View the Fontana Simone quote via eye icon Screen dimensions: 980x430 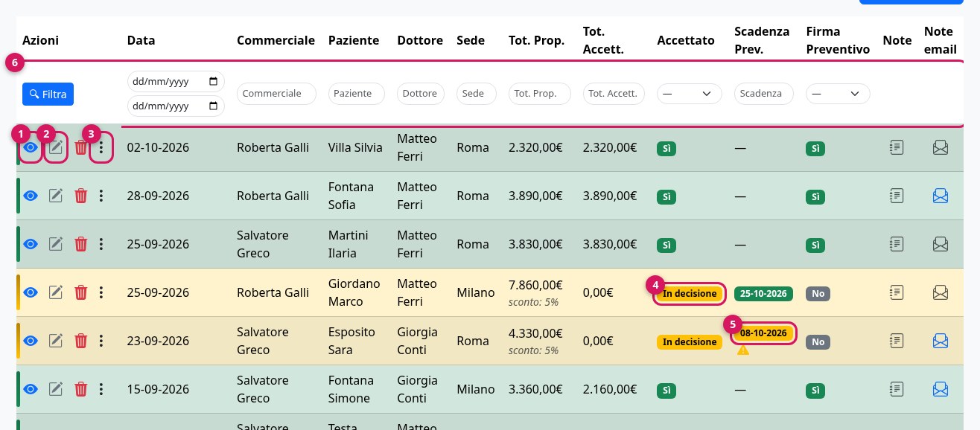[31, 389]
